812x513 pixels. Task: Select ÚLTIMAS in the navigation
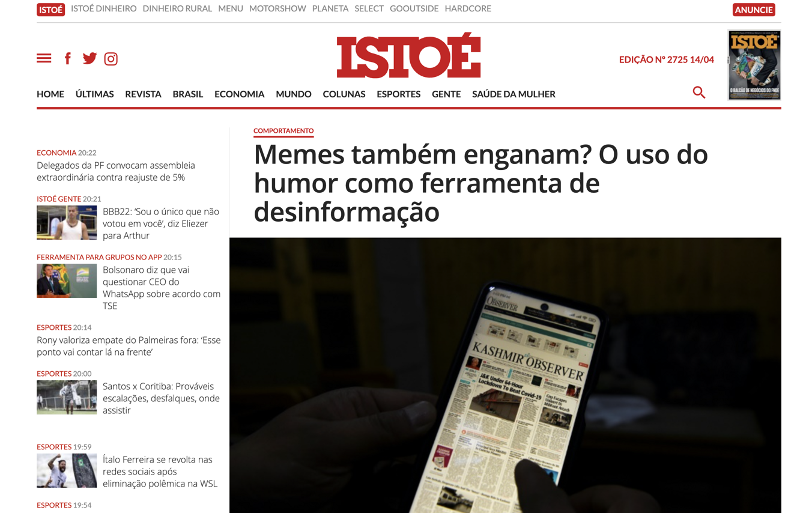pyautogui.click(x=94, y=94)
